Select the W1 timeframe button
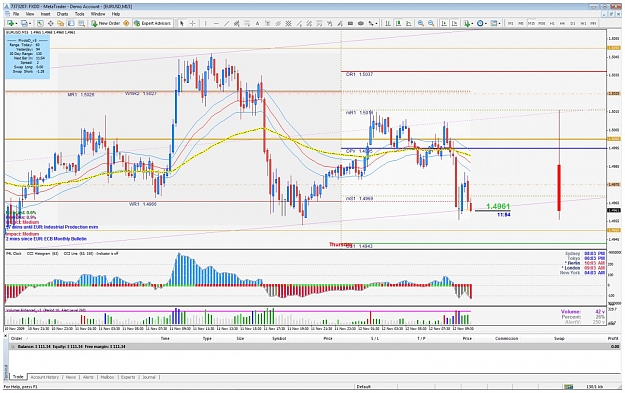The image size is (625, 393). [x=583, y=23]
